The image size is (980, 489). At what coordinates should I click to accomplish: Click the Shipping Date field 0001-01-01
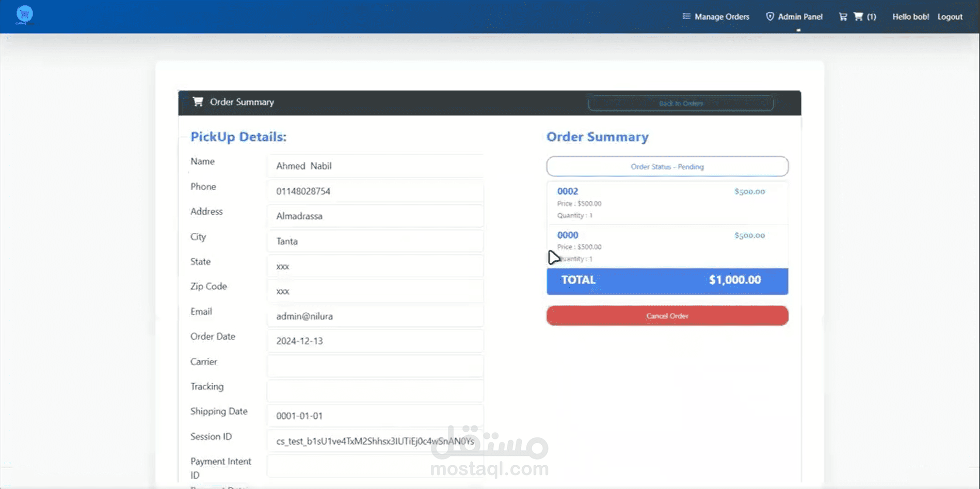tap(375, 416)
